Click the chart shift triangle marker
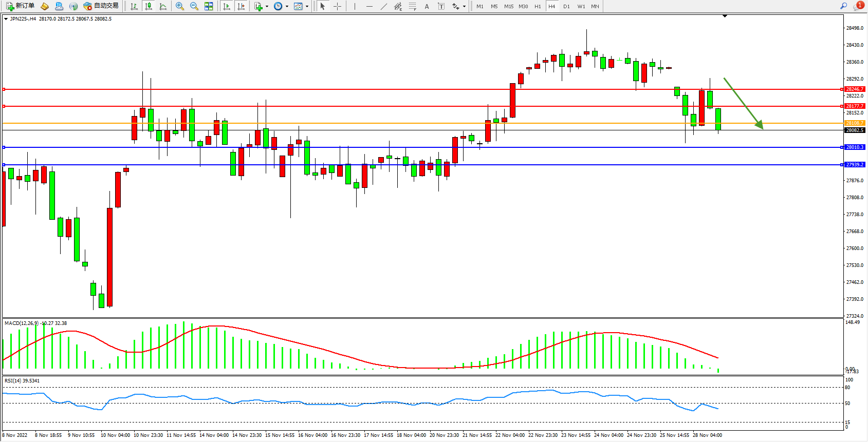The width and height of the screenshot is (868, 442). pos(725,16)
